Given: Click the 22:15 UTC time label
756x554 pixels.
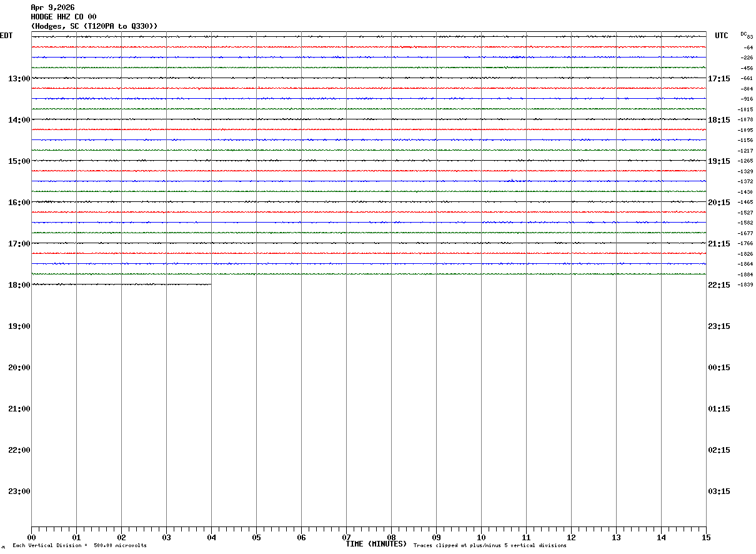Looking at the screenshot, I should point(719,285).
